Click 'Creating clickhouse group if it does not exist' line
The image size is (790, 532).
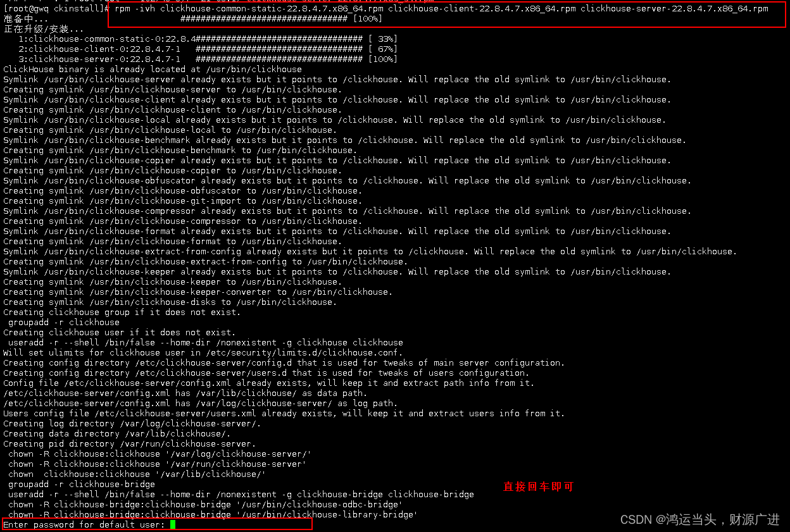coord(122,312)
